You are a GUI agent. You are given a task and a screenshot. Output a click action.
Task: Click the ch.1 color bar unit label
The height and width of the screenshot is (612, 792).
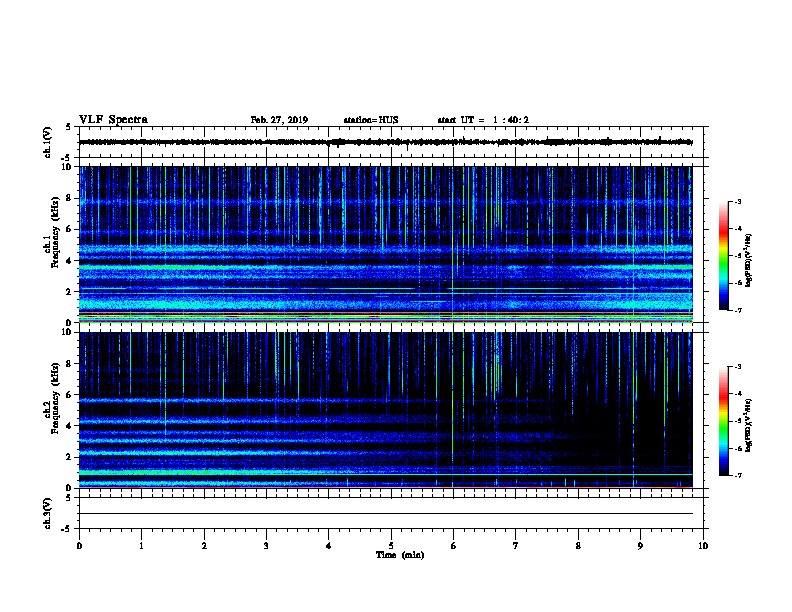tap(748, 260)
